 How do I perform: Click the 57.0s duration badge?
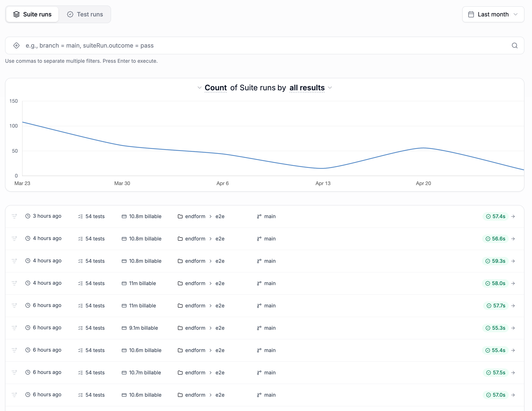pos(496,395)
